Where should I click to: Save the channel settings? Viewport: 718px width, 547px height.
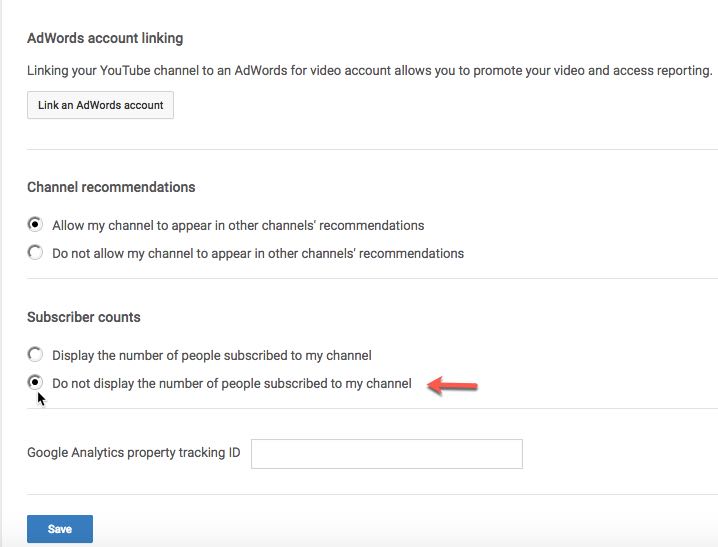[60, 529]
